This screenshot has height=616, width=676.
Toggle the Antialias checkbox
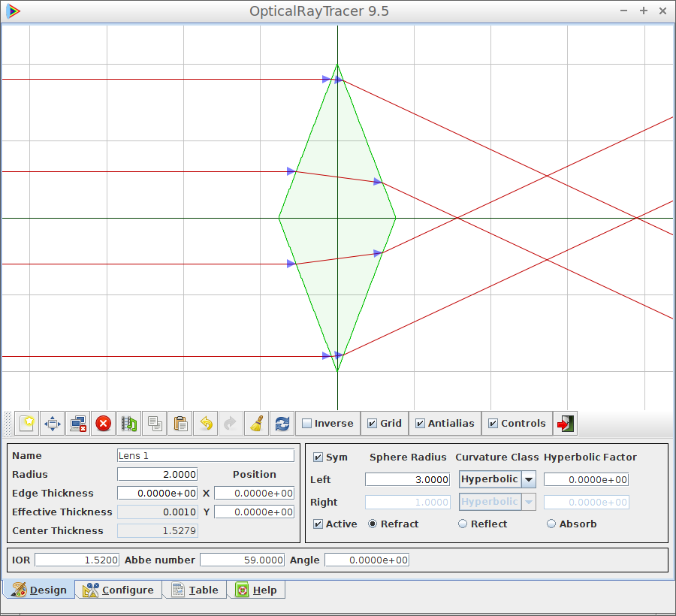(x=421, y=424)
